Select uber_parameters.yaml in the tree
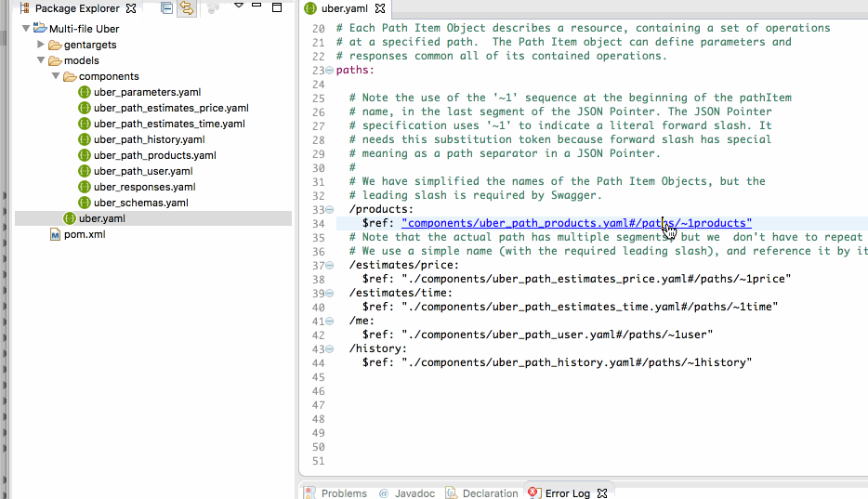 pos(147,92)
